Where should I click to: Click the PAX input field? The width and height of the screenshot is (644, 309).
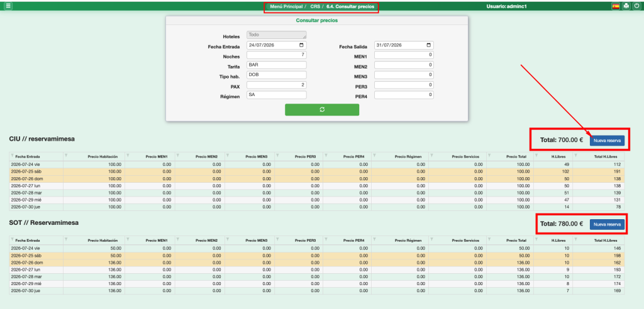point(277,85)
